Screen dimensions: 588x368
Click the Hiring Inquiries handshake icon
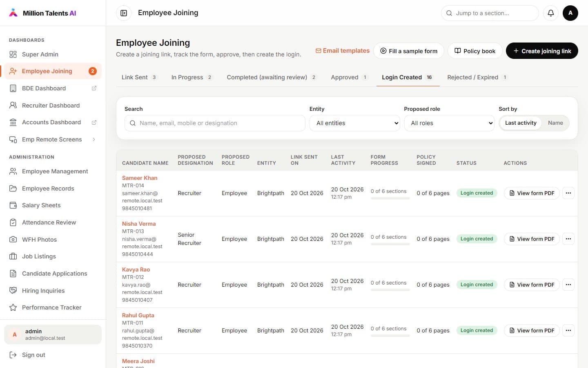tap(13, 291)
